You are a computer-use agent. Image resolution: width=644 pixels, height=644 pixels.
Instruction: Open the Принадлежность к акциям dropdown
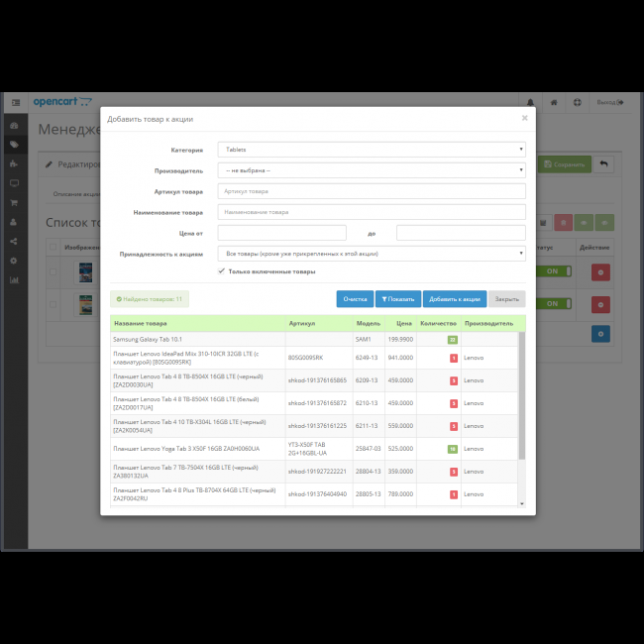point(371,254)
